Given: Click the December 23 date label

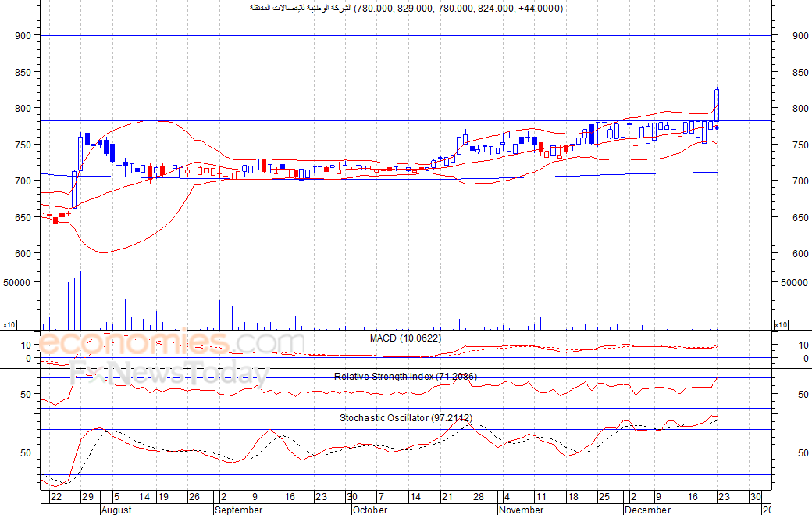Looking at the screenshot, I should (724, 497).
